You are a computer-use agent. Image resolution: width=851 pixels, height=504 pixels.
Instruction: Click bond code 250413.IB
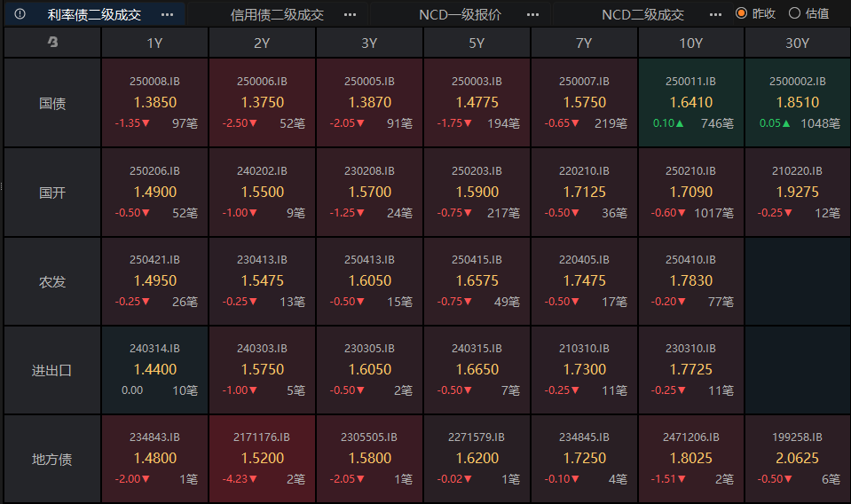tap(370, 260)
